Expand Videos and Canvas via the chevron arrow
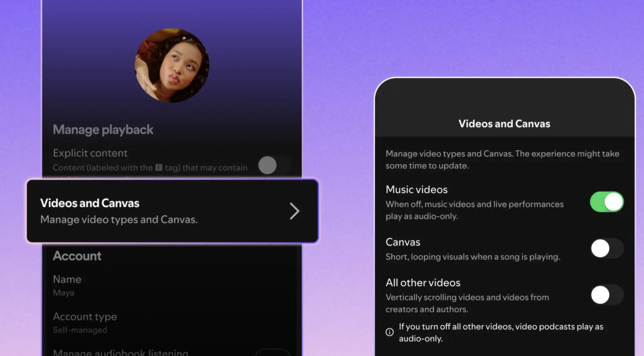The image size is (644, 356). (294, 211)
